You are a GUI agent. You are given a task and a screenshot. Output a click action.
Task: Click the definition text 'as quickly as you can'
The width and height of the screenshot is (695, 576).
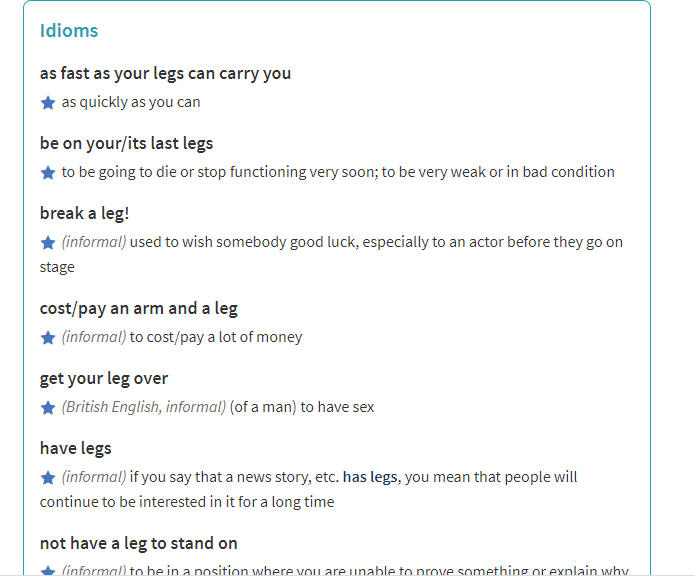131,102
